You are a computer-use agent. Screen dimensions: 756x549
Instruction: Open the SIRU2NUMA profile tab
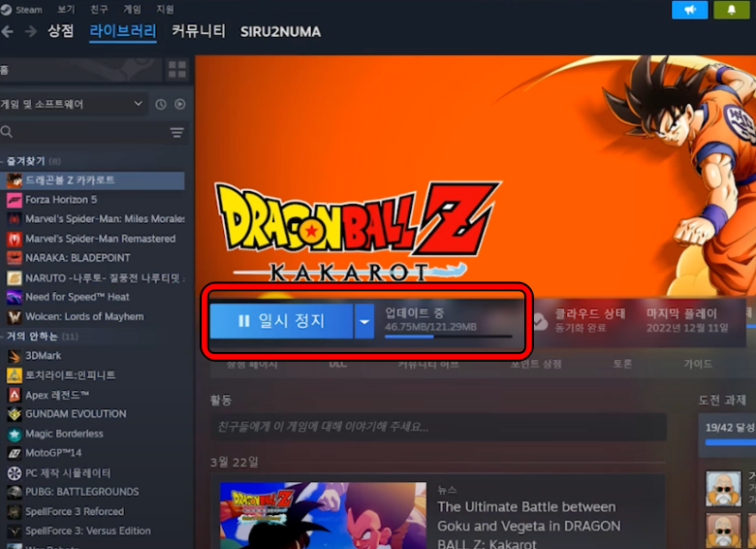coord(281,32)
